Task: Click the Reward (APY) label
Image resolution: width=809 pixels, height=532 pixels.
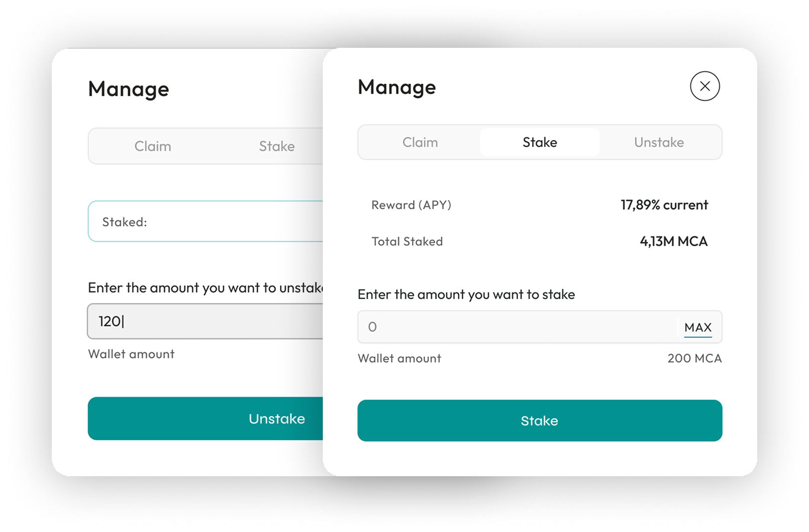Action: coord(411,205)
